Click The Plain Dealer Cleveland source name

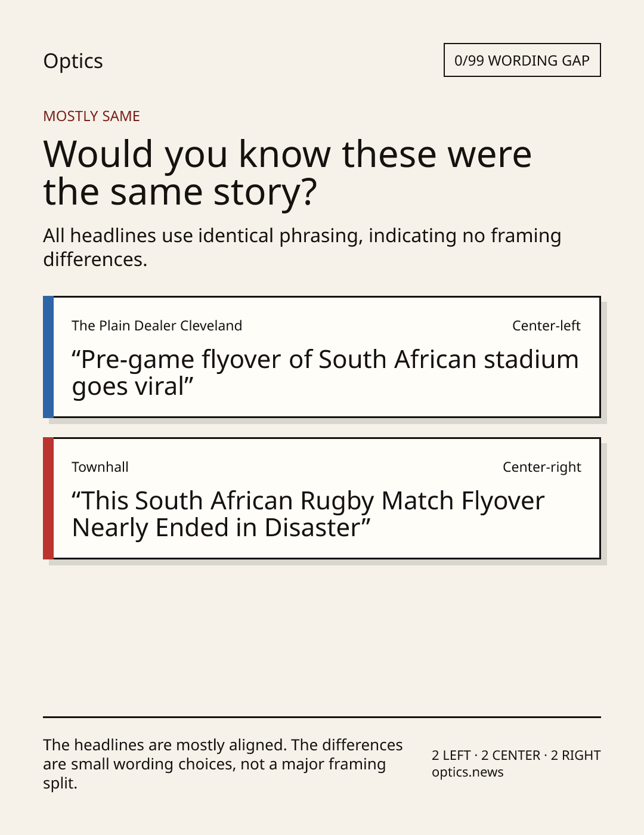157,326
